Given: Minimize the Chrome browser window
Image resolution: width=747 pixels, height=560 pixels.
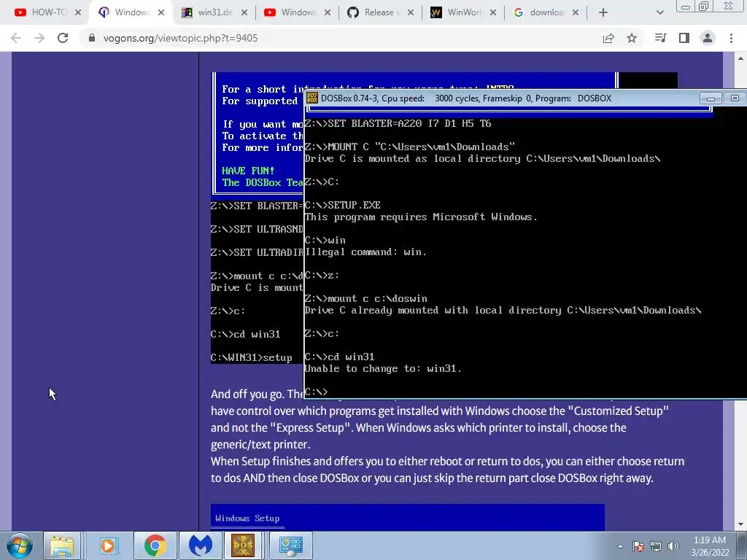Looking at the screenshot, I should (686, 7).
